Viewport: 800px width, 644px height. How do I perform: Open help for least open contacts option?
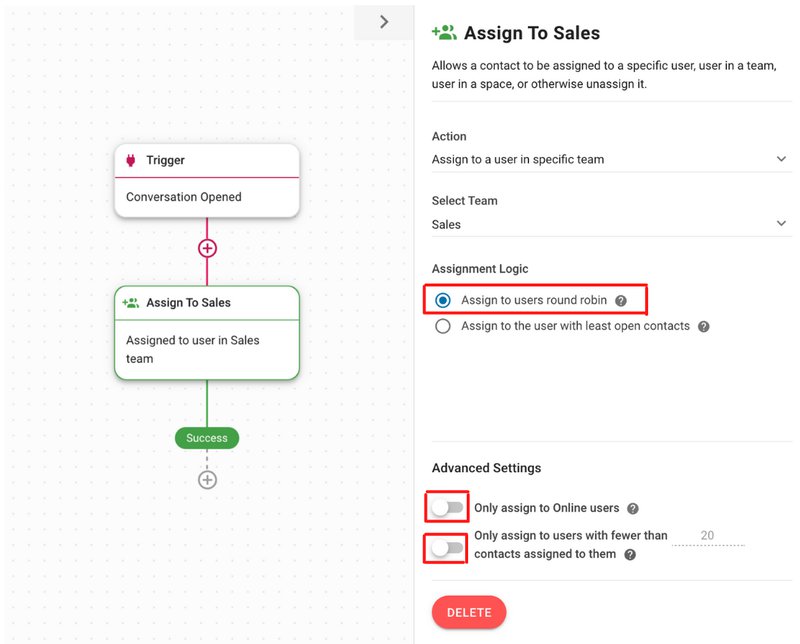(x=704, y=327)
